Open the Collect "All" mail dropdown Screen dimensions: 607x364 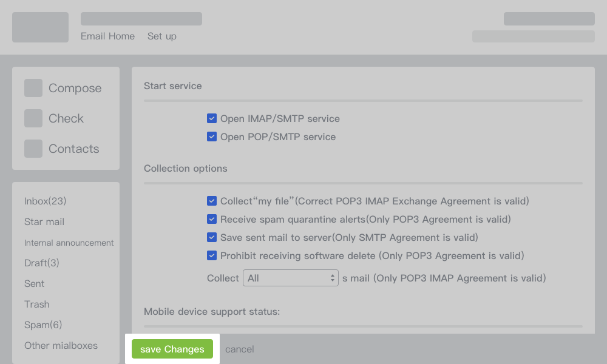coord(290,278)
